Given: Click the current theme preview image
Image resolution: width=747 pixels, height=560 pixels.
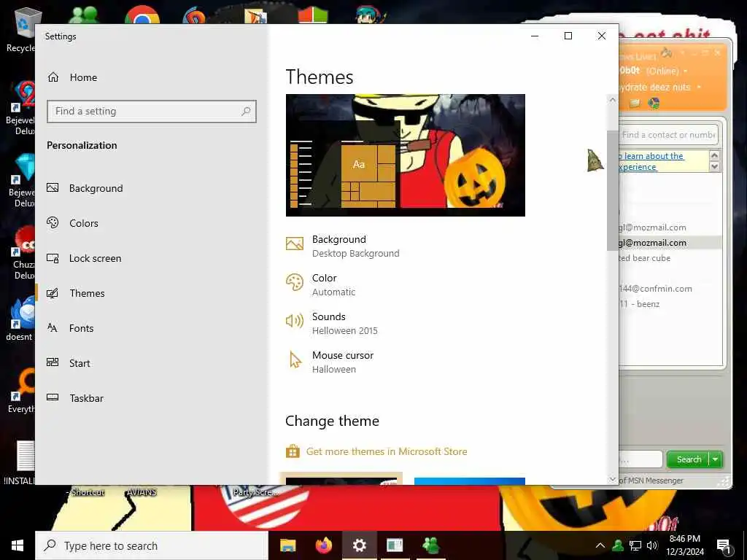Looking at the screenshot, I should coord(406,155).
